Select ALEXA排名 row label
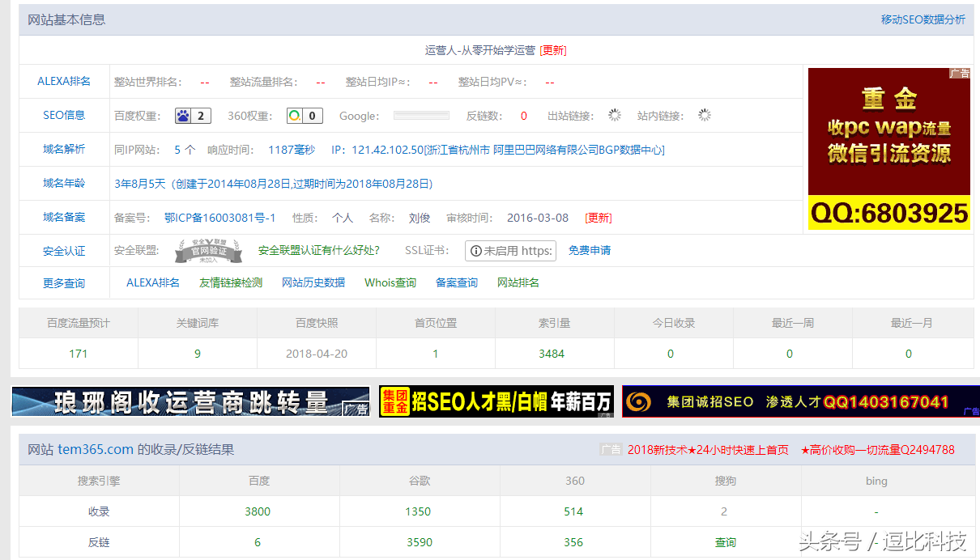 tap(64, 82)
